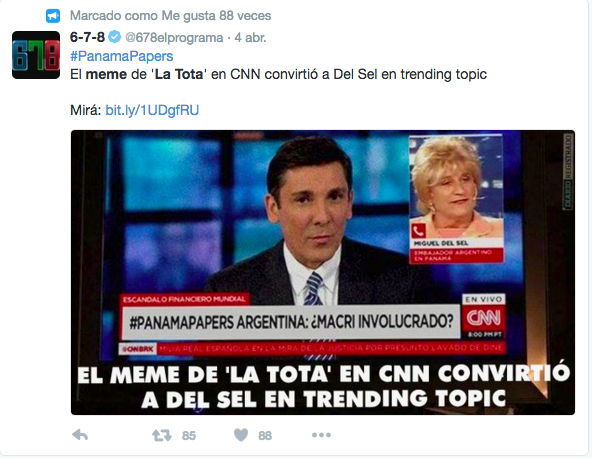592x458 pixels.
Task: Click the 6-7-8 account name
Action: pyautogui.click(x=87, y=37)
